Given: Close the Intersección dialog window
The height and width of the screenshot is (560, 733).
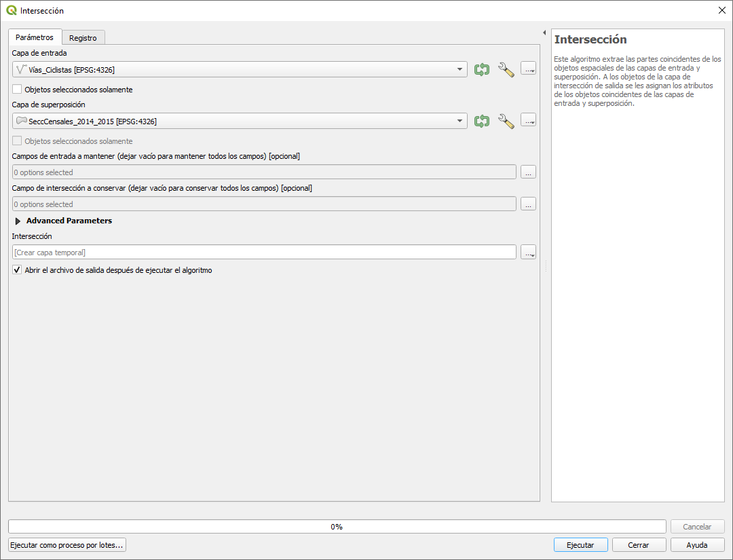Looking at the screenshot, I should (x=721, y=10).
